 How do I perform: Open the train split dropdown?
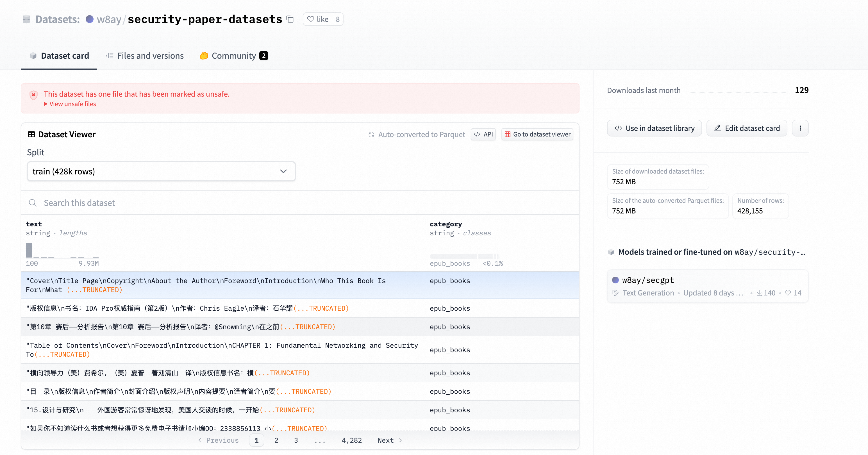[161, 171]
